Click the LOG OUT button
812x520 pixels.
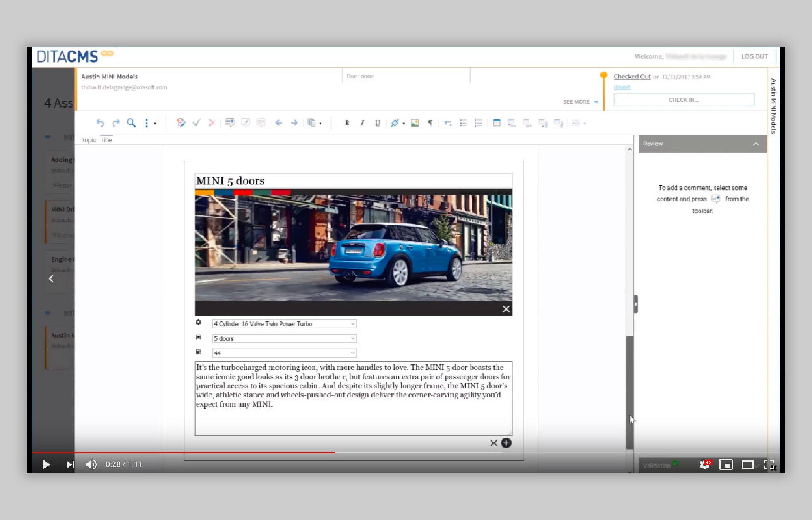754,56
